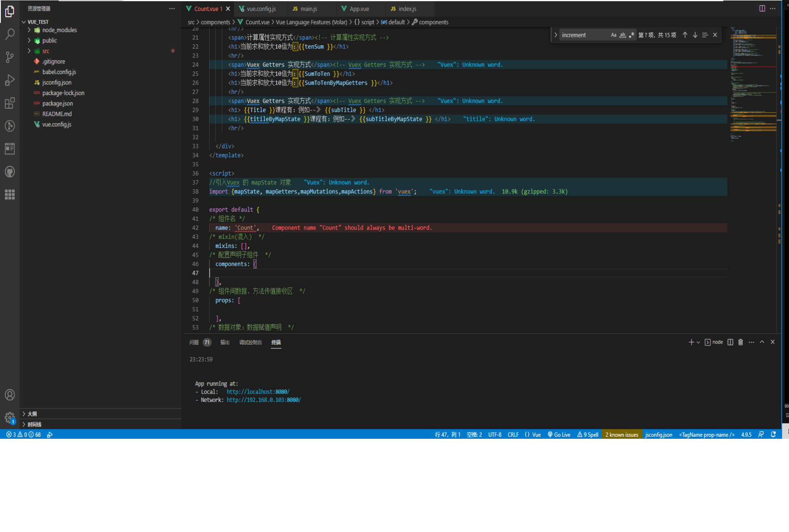Viewport: 789px width, 532px height.
Task: Open the notifications bell in status bar
Action: 773,434
